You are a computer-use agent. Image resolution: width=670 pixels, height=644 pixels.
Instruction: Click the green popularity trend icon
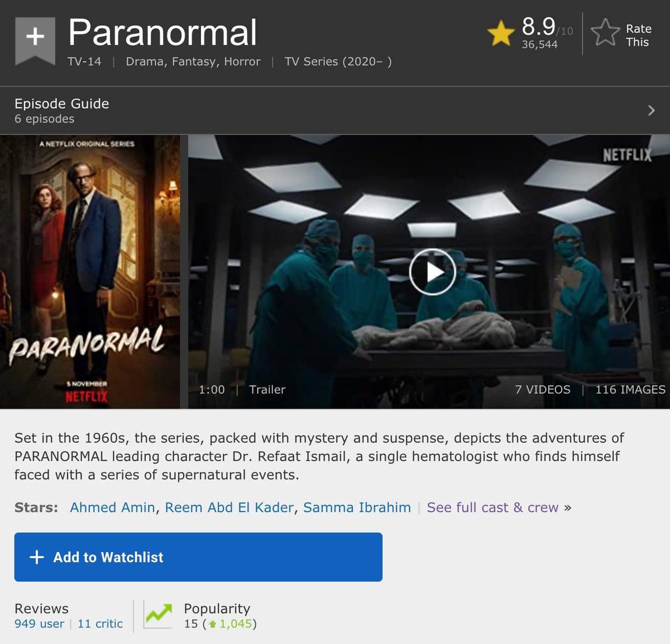(x=158, y=614)
